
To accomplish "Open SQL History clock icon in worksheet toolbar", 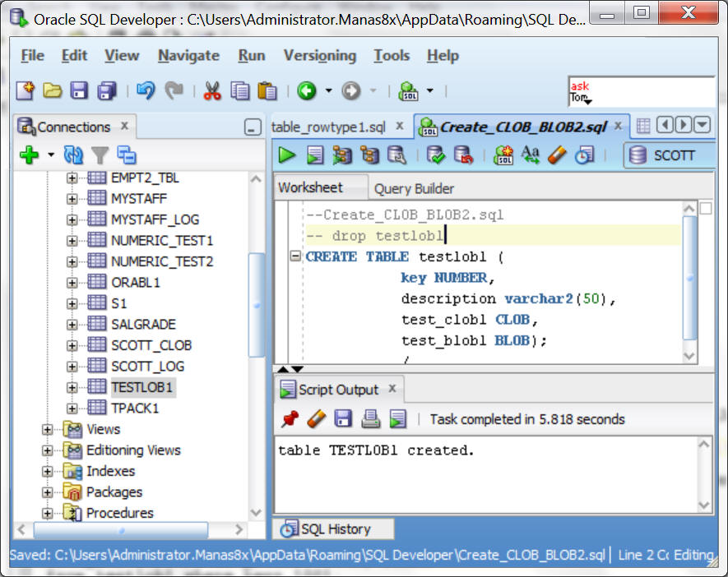I will tap(585, 155).
